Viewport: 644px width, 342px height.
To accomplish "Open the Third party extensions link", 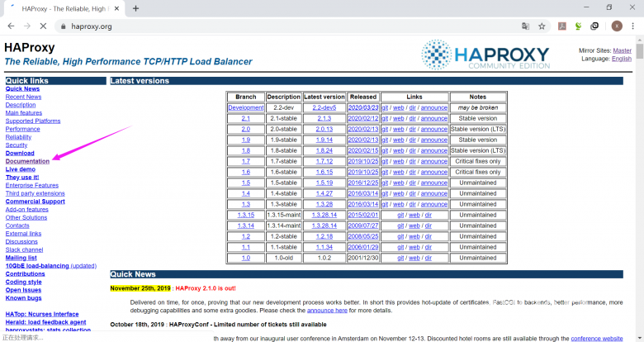I will (36, 193).
